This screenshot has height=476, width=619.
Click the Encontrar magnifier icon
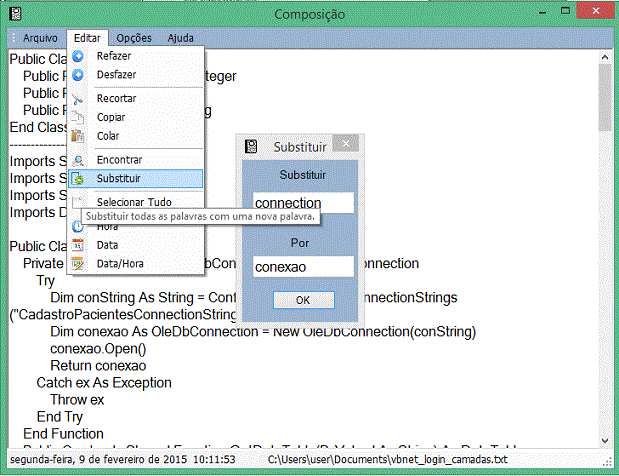click(78, 160)
